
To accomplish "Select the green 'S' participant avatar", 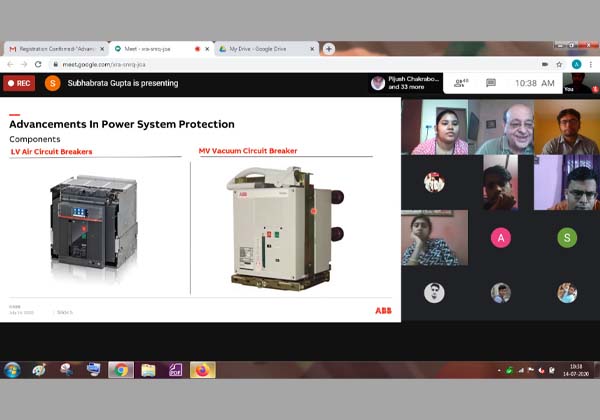I will pos(567,238).
